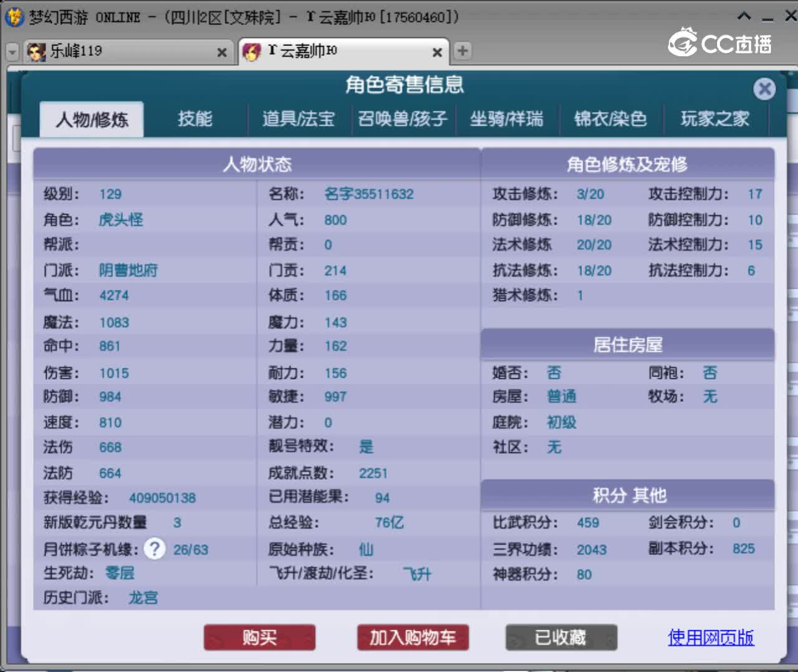Open the 锦衣/染色 tab
Viewport: 798px width, 672px height.
pos(610,119)
